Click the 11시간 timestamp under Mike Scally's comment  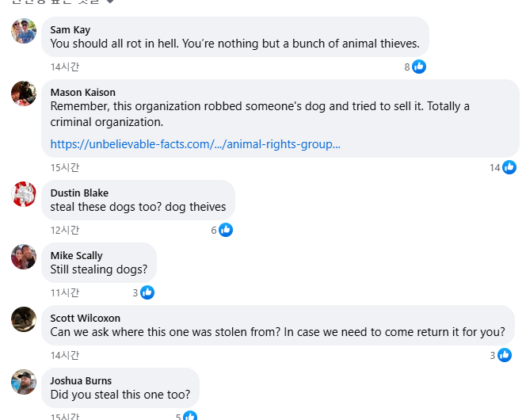click(x=65, y=292)
